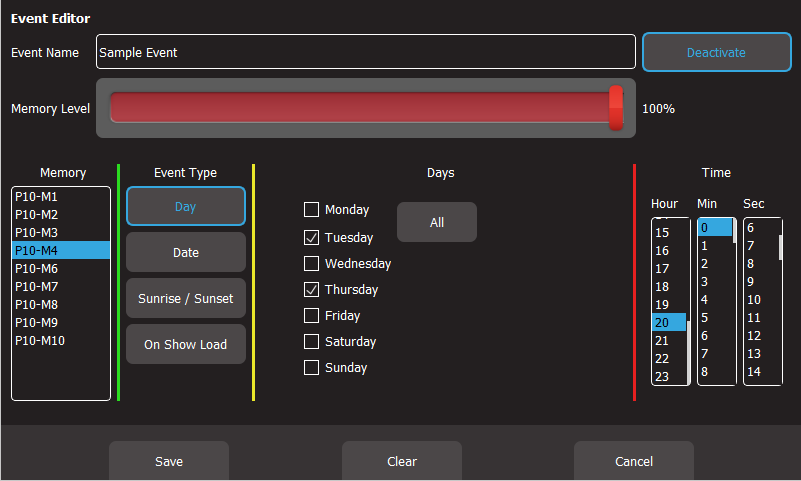Click the Memory Level slider handle
The width and height of the screenshot is (801, 481).
[616, 108]
